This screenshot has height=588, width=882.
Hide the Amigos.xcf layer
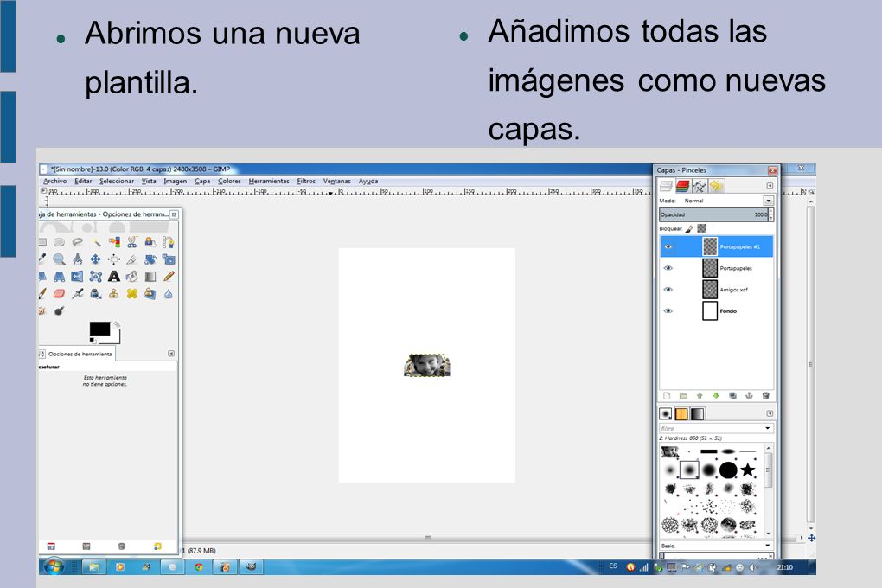coord(668,289)
